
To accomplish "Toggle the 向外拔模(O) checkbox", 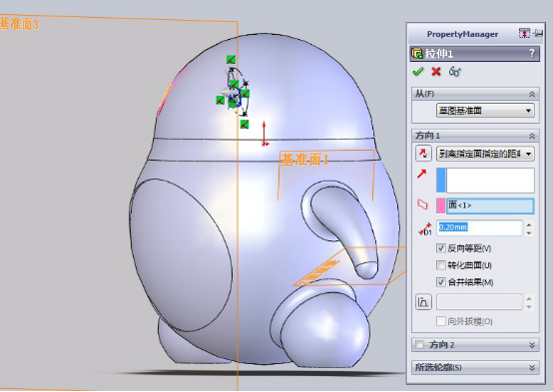I will pos(441,321).
